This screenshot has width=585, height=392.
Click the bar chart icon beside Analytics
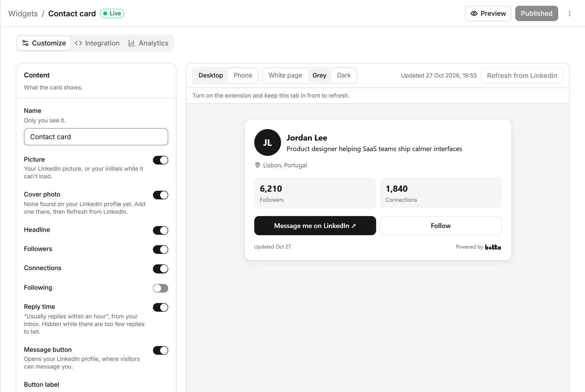(x=132, y=43)
